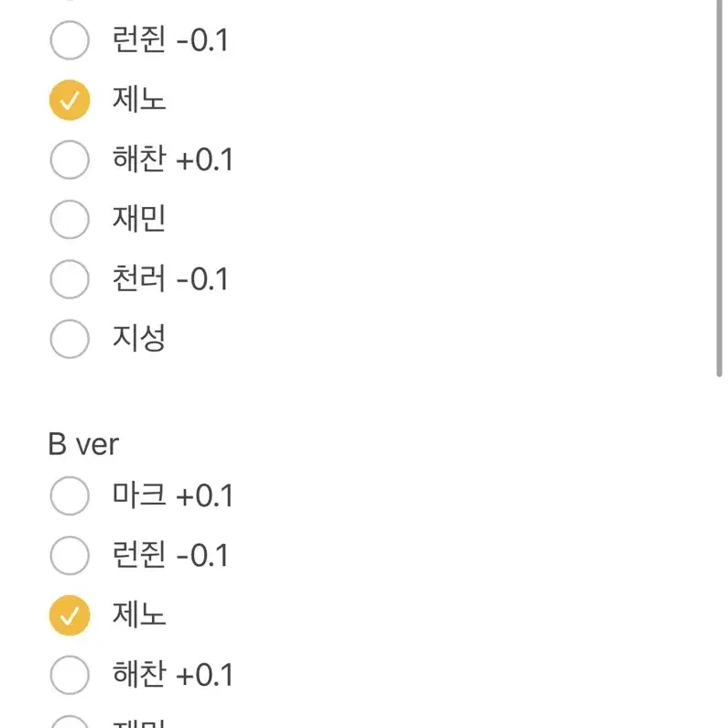728x728 pixels.
Task: Select the partially visible radio at bottom edge
Action: point(70,723)
